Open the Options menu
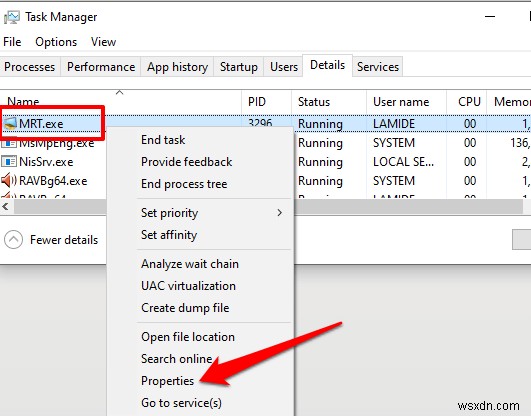This screenshot has width=531, height=416. click(x=56, y=42)
